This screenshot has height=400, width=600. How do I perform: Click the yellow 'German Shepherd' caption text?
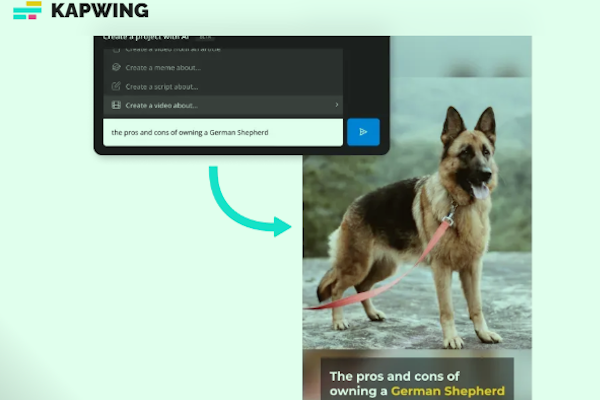(x=449, y=391)
